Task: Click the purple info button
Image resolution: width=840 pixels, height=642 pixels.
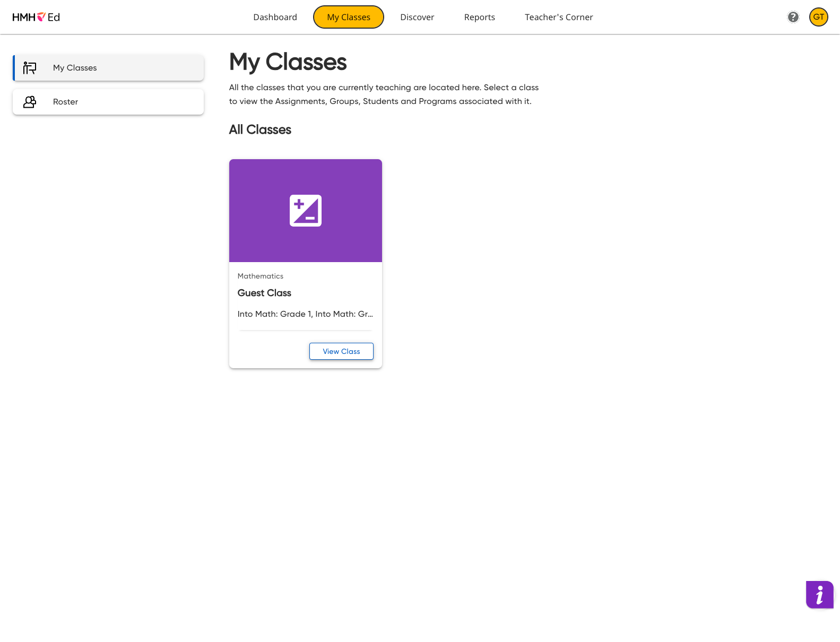Action: pos(819,594)
